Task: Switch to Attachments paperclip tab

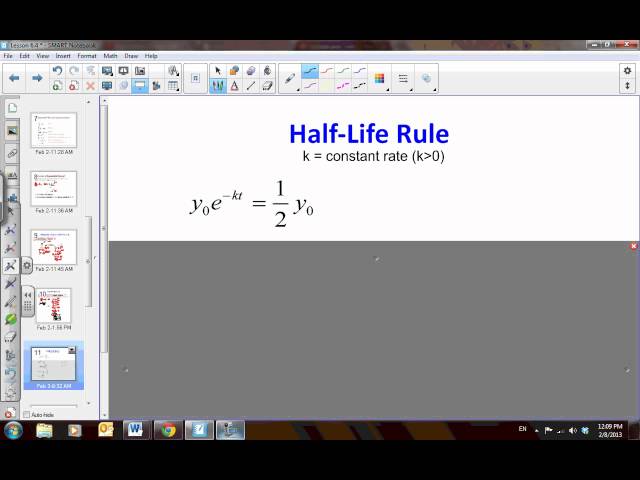Action: point(12,154)
